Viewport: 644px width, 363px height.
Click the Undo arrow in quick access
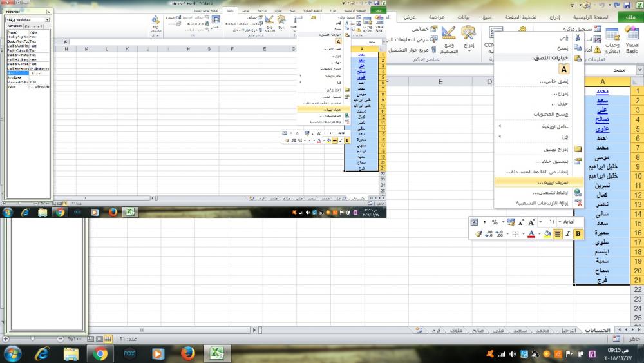601,5
